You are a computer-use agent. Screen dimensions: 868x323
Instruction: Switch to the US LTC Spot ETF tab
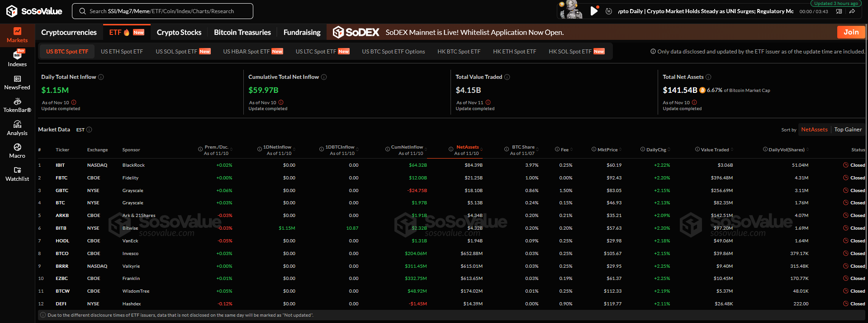pos(322,52)
